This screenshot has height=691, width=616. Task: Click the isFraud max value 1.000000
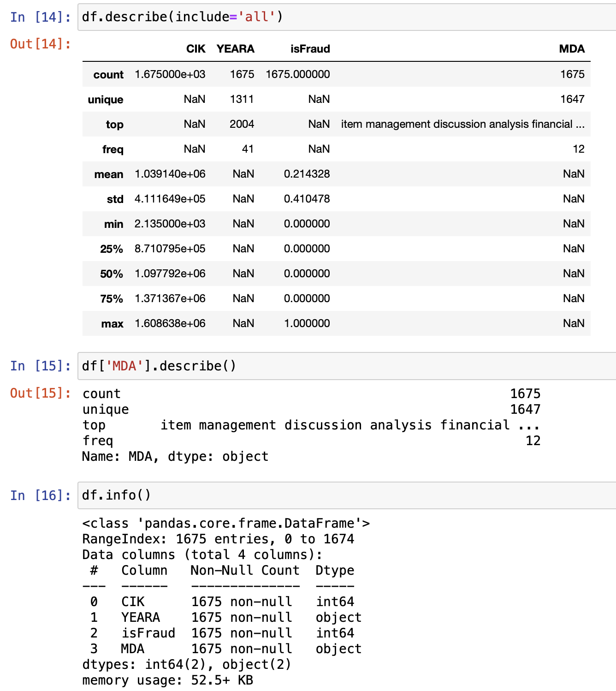click(x=307, y=323)
